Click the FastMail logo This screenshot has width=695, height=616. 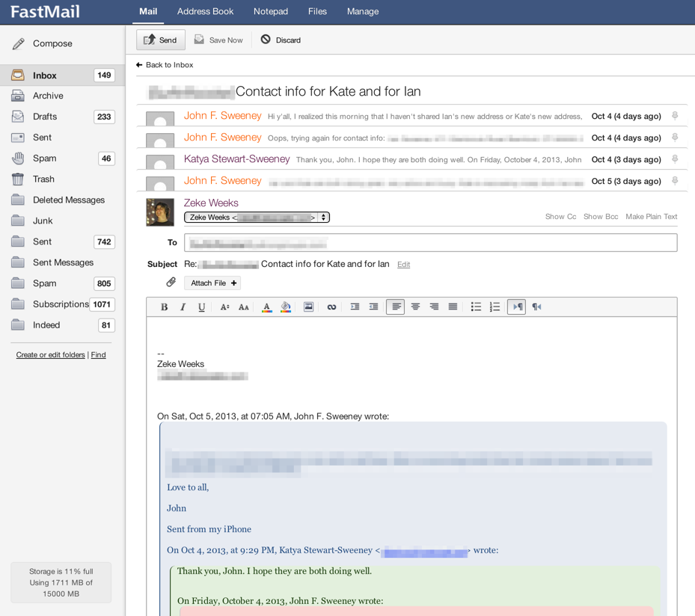click(x=45, y=11)
